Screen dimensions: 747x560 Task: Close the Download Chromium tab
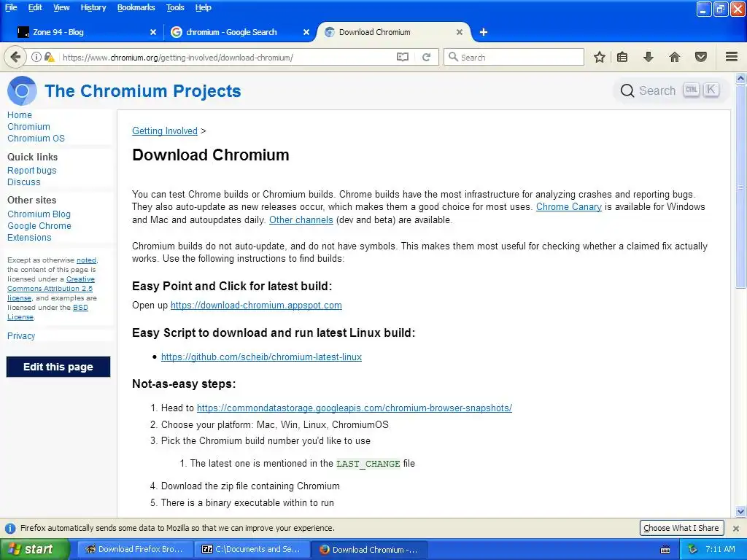pyautogui.click(x=460, y=32)
